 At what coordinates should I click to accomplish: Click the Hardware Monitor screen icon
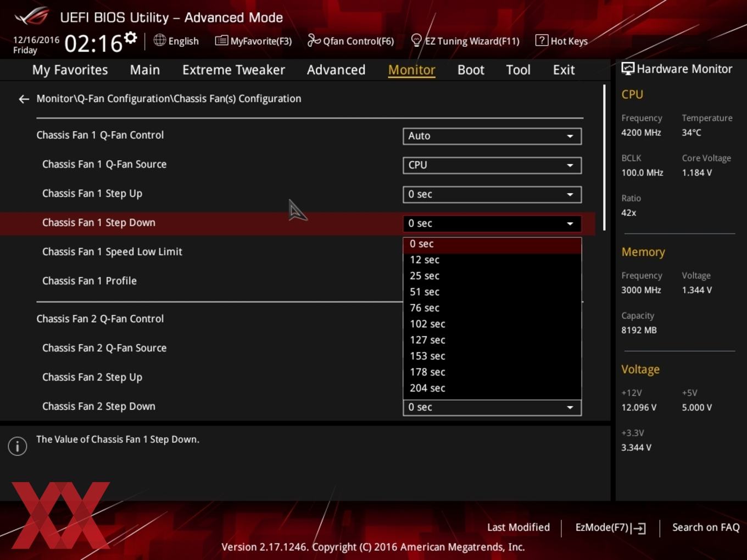click(x=627, y=69)
